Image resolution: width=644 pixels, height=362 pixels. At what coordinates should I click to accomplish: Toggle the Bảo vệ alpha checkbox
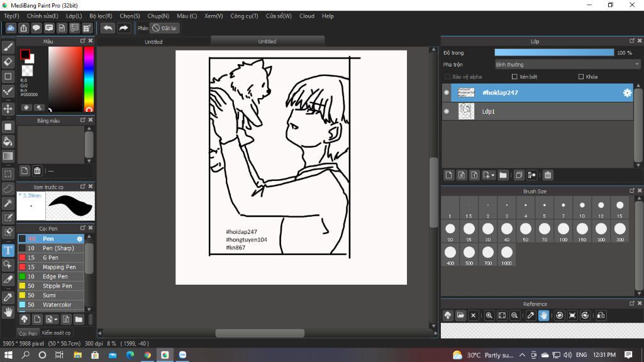tap(447, 77)
